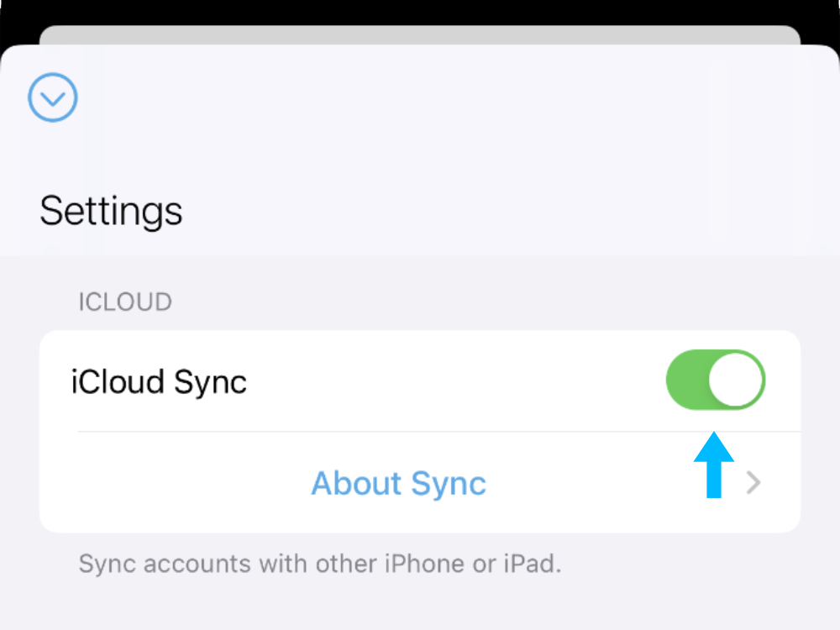
Task: Collapse the Settings sheet with the round chevron button
Action: click(52, 97)
